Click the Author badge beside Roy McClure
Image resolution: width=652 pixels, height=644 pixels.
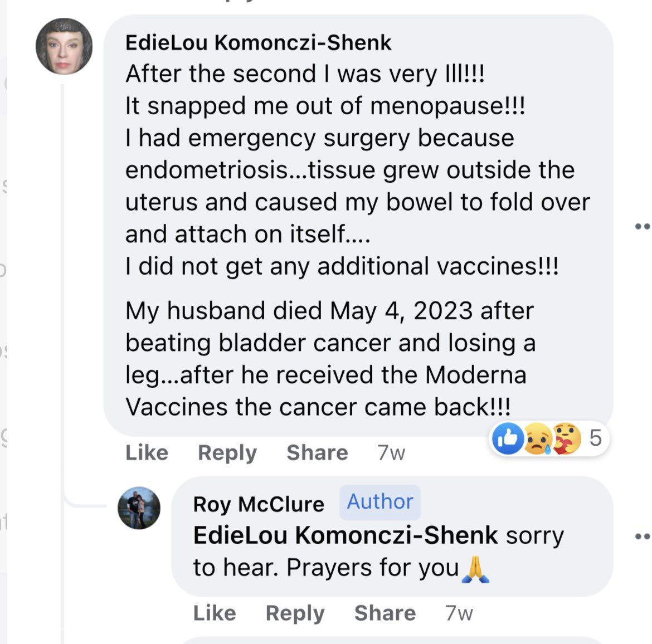pos(380,502)
